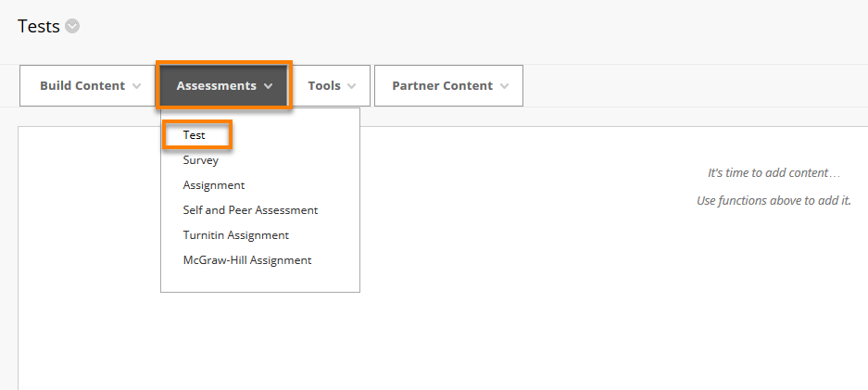
Task: Open the Tools menu label
Action: tap(324, 86)
